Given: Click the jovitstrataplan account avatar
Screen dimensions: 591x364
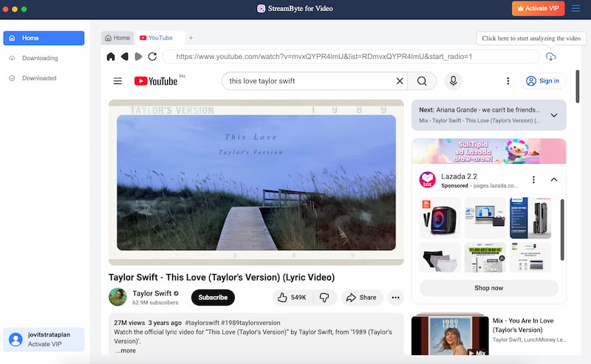Looking at the screenshot, I should pos(16,340).
